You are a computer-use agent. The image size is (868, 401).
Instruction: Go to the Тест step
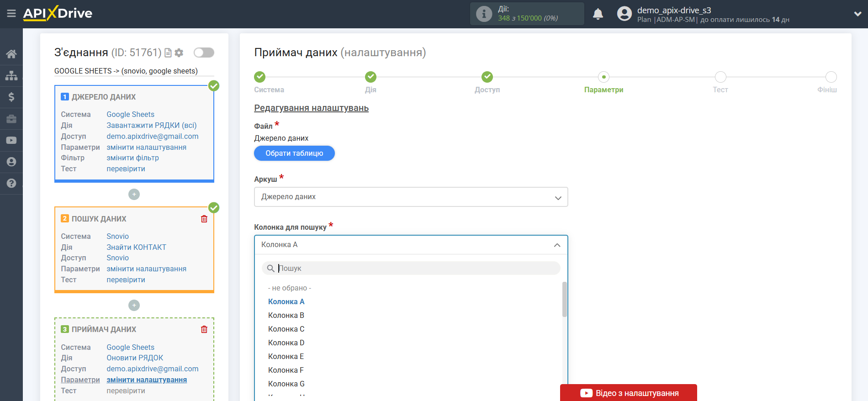(720, 77)
